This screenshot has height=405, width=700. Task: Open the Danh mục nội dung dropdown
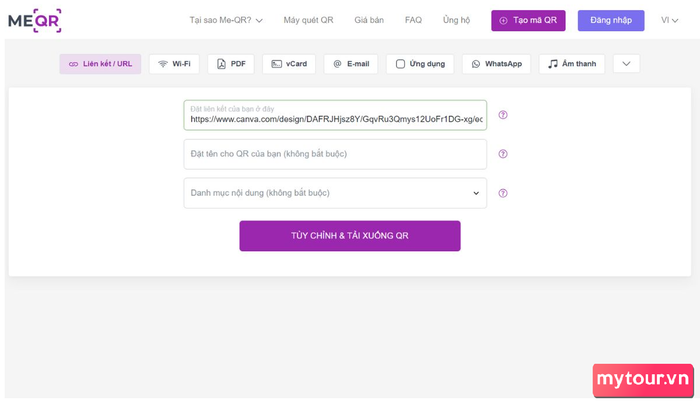(x=335, y=193)
